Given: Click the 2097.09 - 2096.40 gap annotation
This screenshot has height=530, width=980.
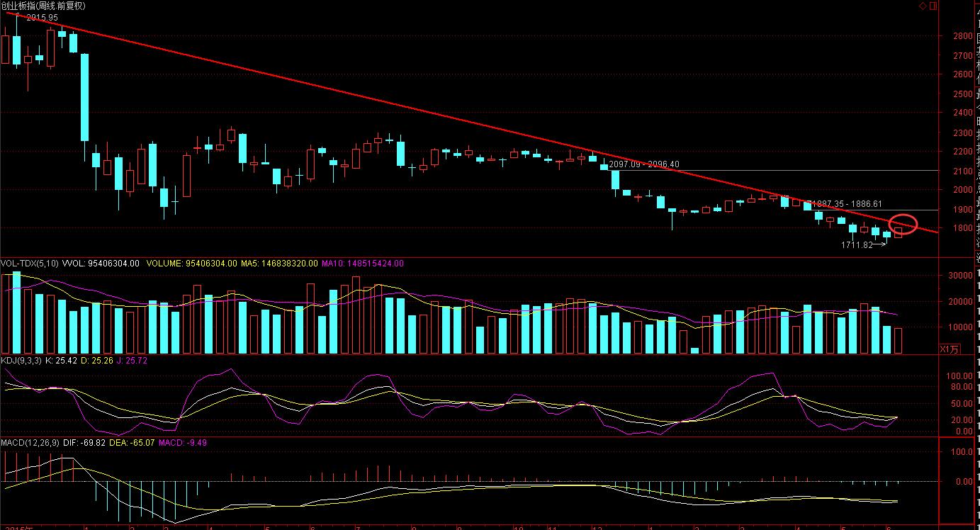Looking at the screenshot, I should 644,164.
